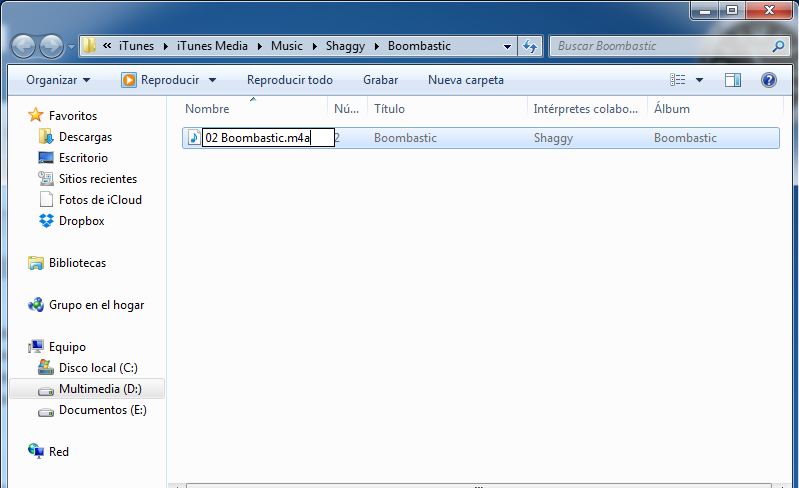
Task: Navigate to Music breadcrumb folder
Action: [x=286, y=46]
